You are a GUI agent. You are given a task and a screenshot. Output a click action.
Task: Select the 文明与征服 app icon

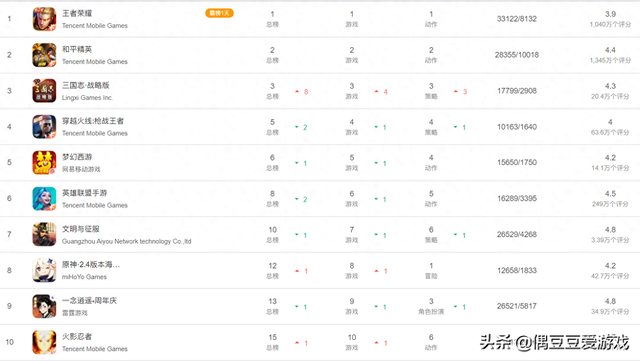pyautogui.click(x=44, y=234)
